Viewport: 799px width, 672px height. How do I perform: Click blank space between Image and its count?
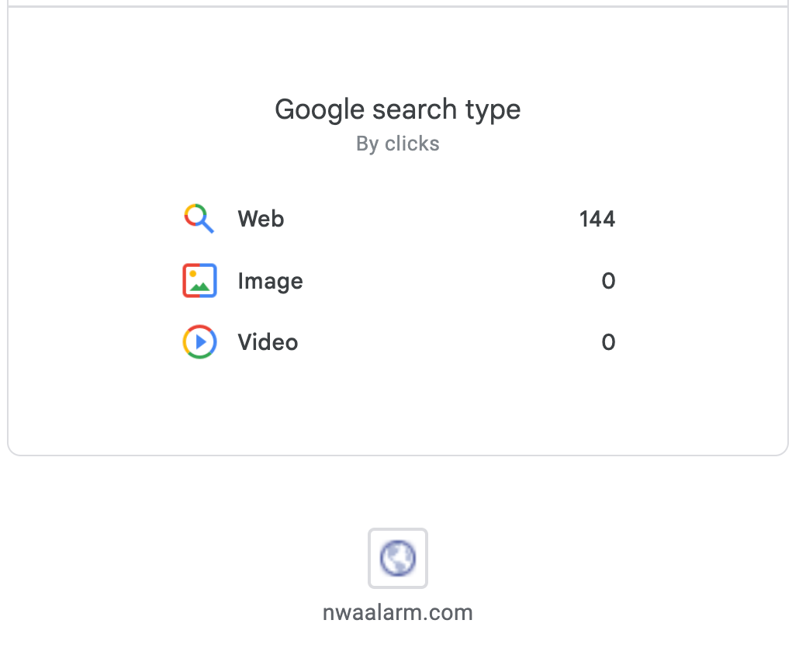(x=450, y=281)
